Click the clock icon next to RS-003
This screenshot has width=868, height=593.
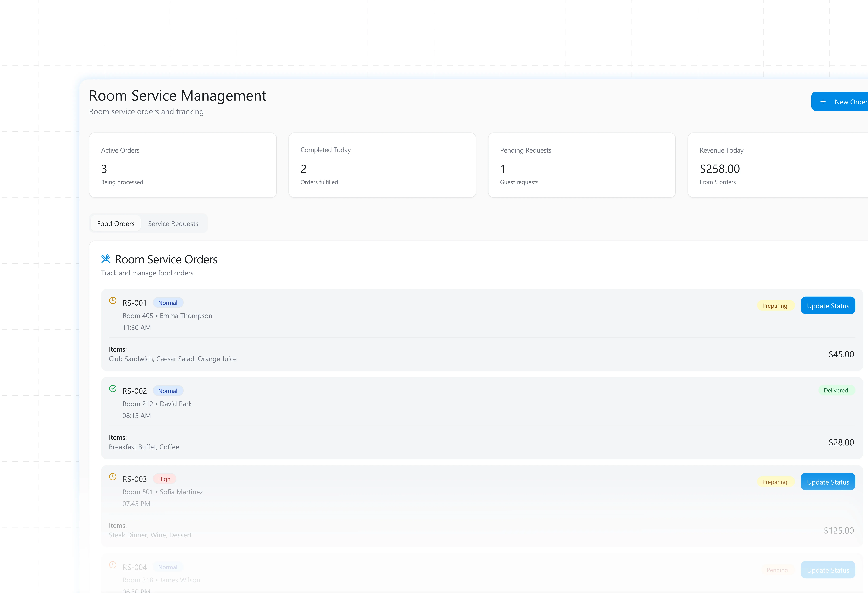pyautogui.click(x=112, y=477)
